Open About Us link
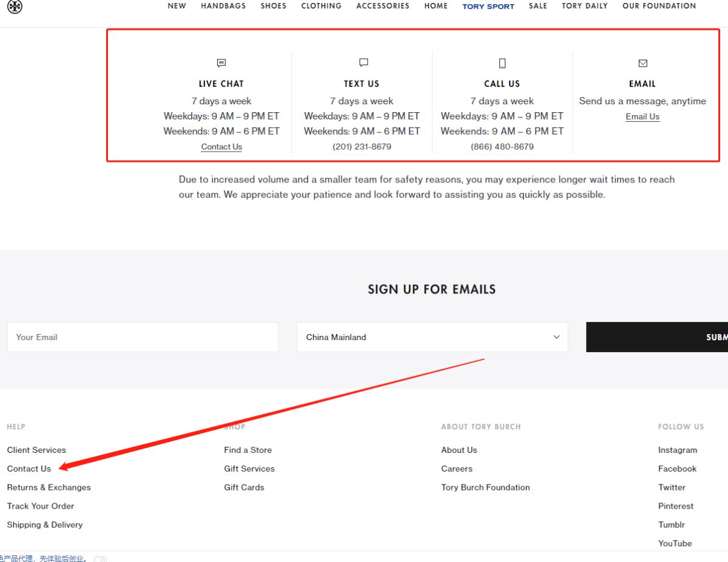Viewport: 728px width, 562px height. click(x=459, y=450)
